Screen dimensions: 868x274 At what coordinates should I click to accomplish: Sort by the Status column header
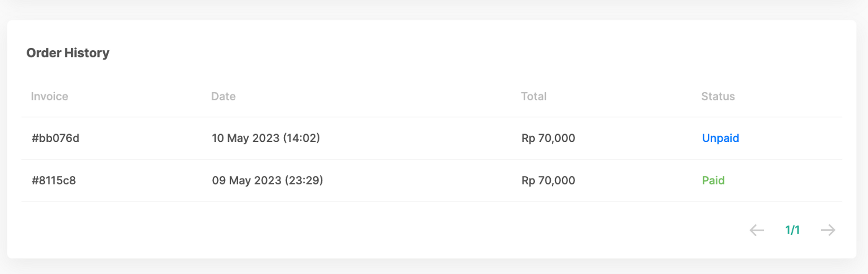[x=718, y=96]
